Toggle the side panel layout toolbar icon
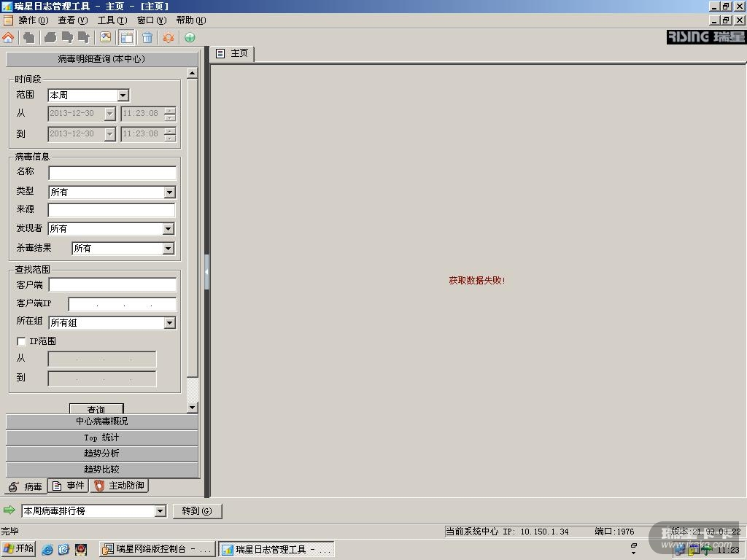Screen dimensions: 747x560 (127, 37)
